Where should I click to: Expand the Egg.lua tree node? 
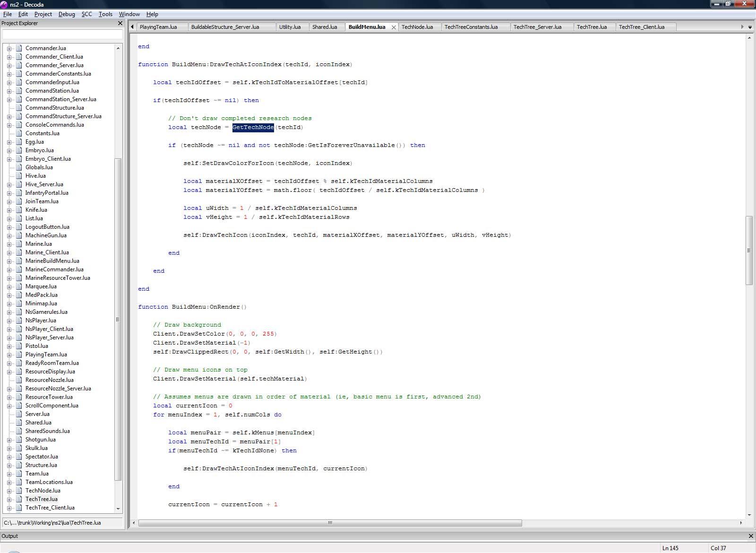click(9, 142)
